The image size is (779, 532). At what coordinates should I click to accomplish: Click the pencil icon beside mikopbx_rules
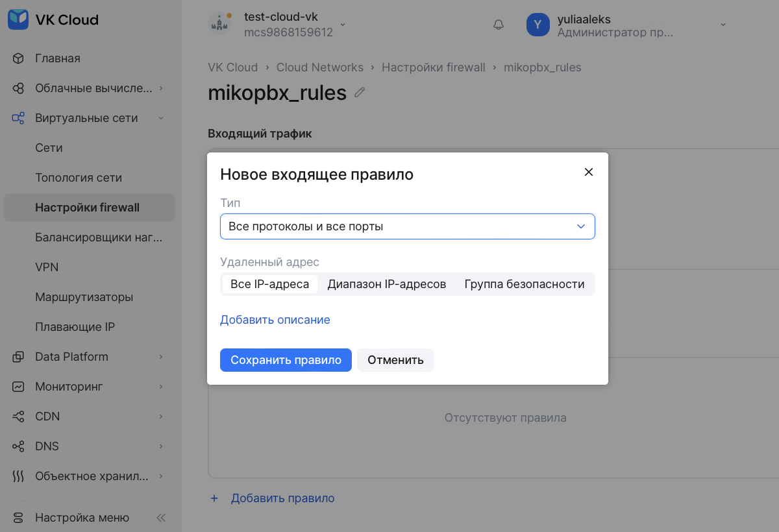pyautogui.click(x=360, y=93)
